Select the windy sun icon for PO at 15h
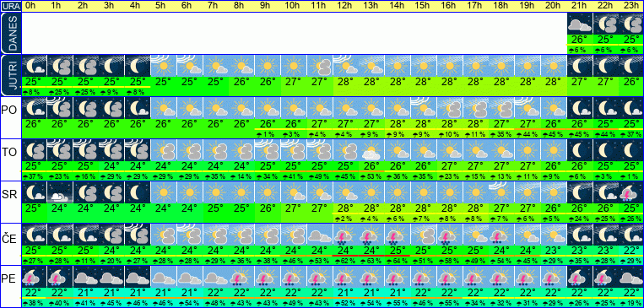The height and width of the screenshot is (308, 644). tap(424, 108)
